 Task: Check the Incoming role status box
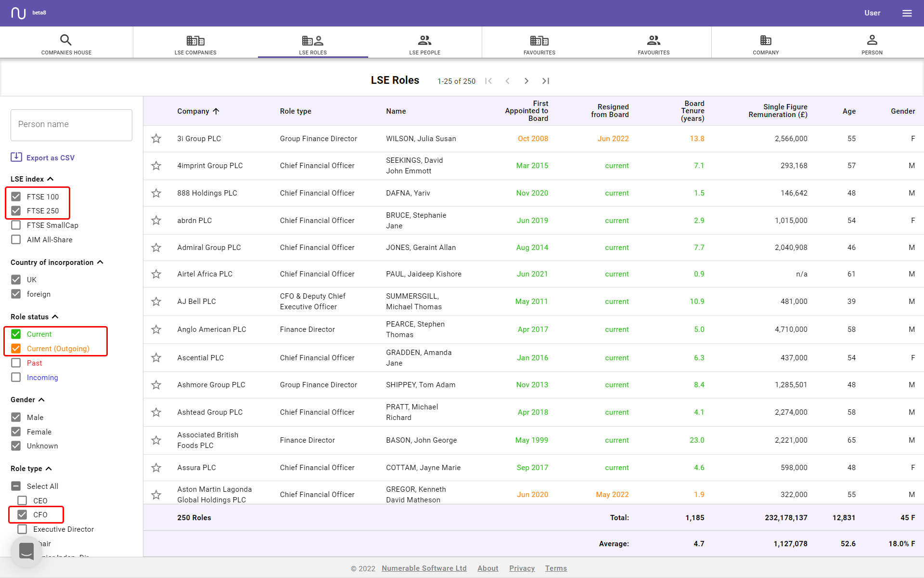(x=16, y=377)
